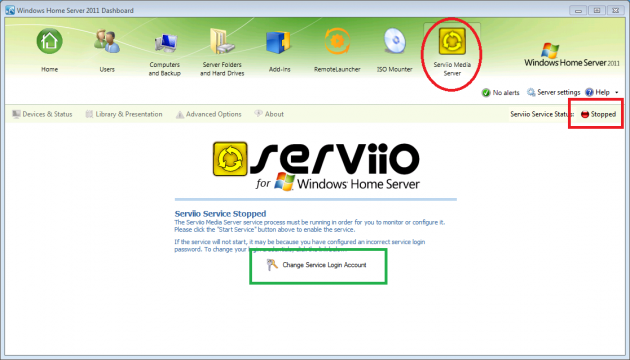Click the 'Serviio Service Status:' label
630x360 pixels.
[542, 114]
